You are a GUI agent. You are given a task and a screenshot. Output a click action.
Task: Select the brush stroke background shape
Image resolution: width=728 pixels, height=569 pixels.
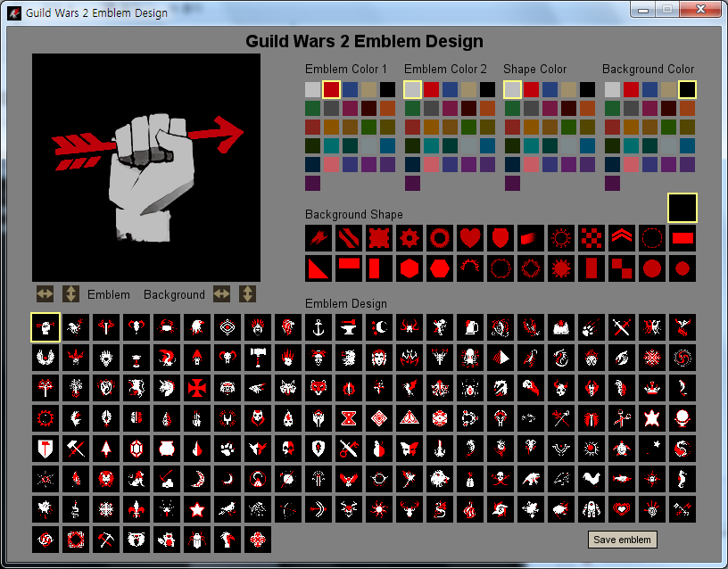[318, 238]
